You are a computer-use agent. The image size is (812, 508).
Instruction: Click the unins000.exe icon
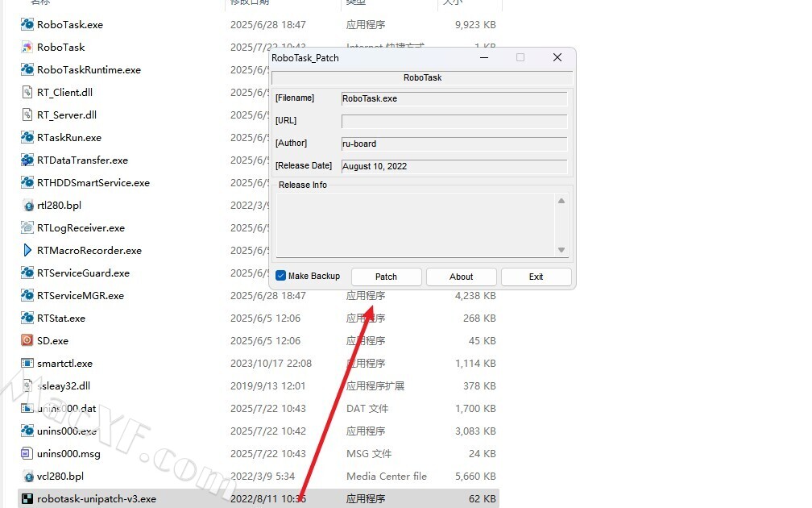pos(27,431)
